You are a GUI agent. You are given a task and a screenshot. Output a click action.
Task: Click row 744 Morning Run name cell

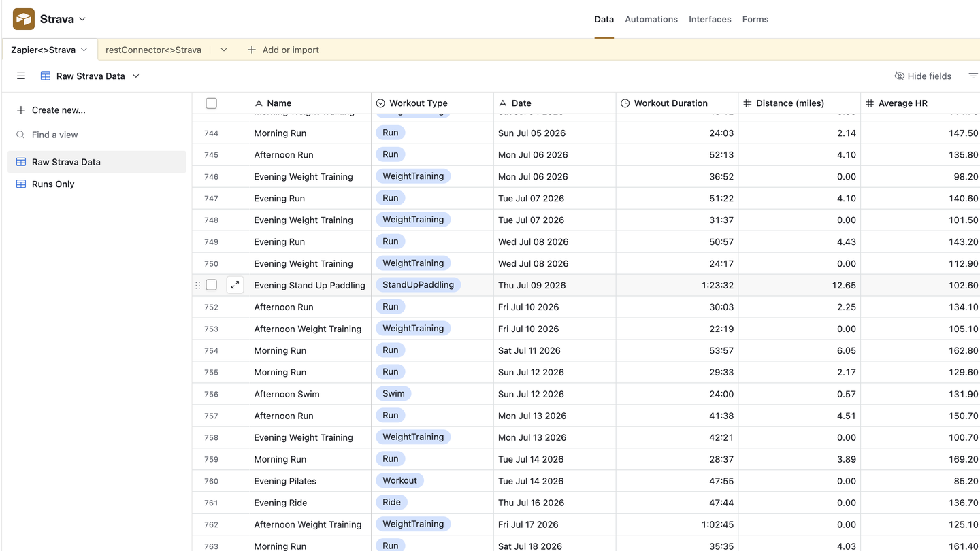pyautogui.click(x=310, y=133)
